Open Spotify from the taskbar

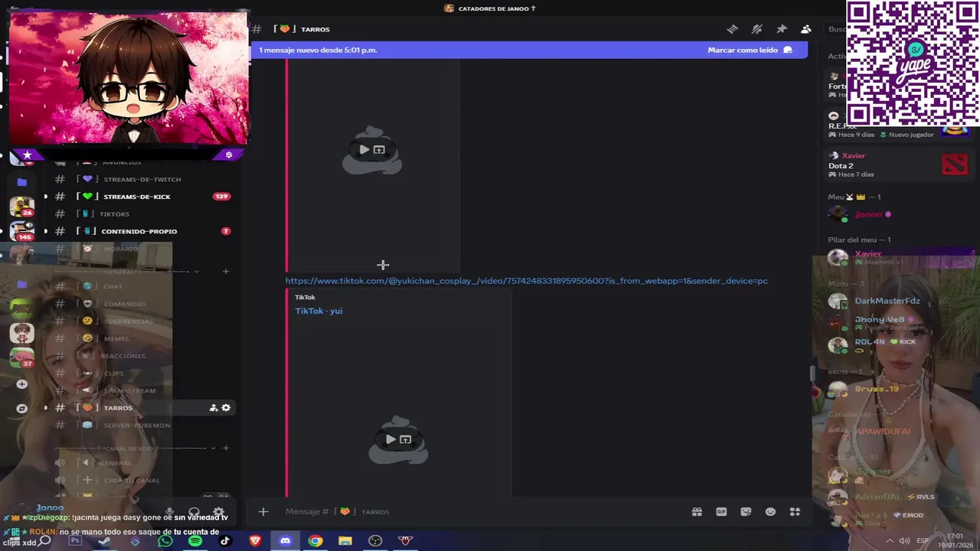[x=195, y=541]
